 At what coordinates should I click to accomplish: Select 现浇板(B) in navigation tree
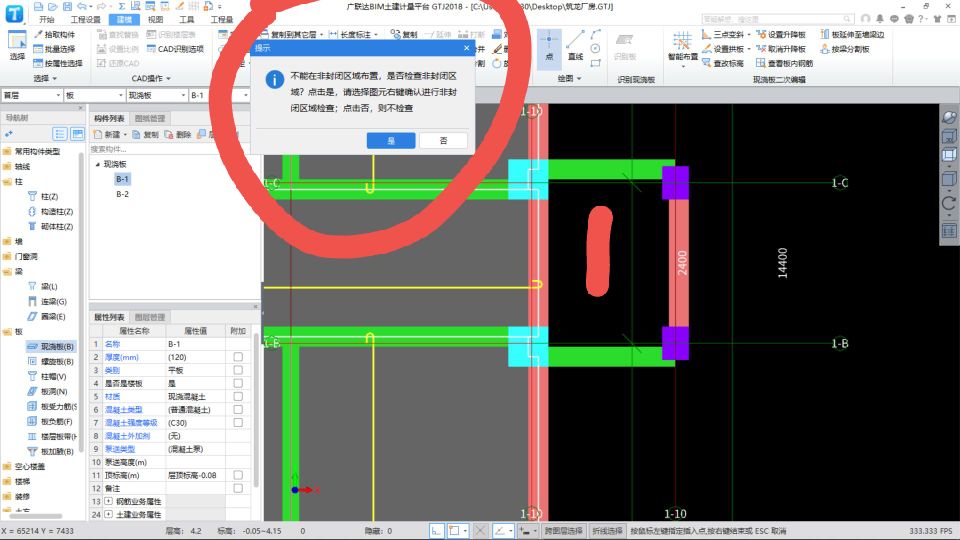(51, 347)
